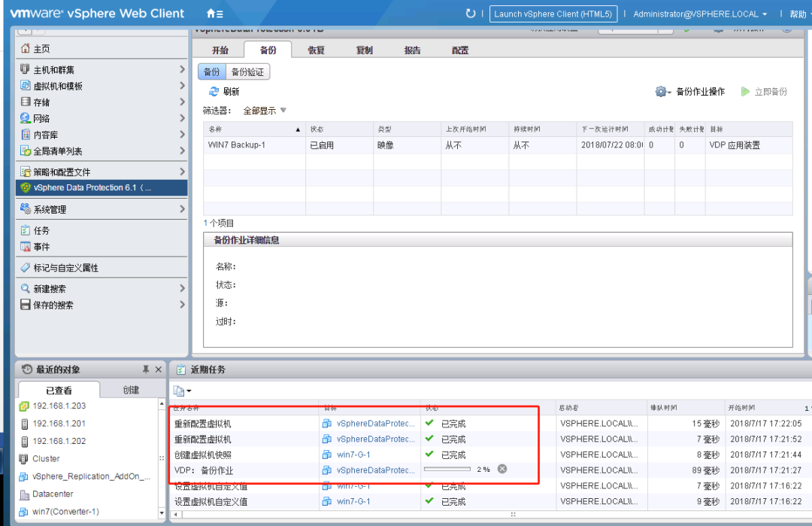Toggle the 备份验证 sub-view button
Viewport: 812px width, 526px height.
[x=247, y=71]
